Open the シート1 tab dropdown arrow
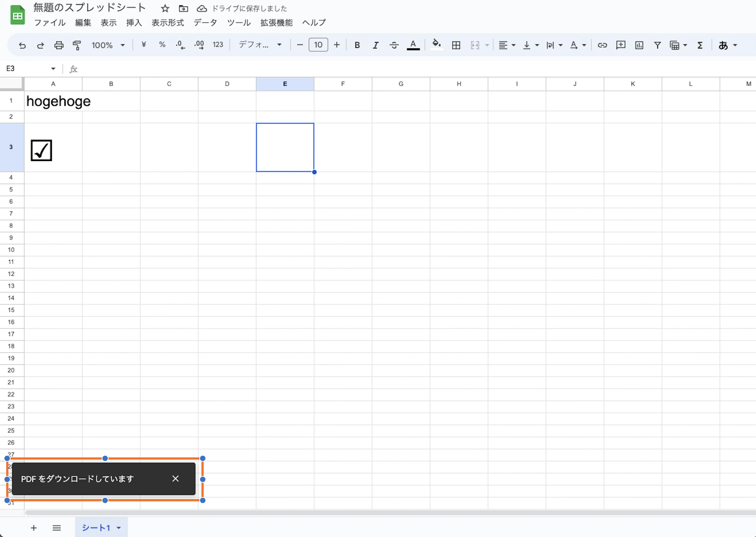The image size is (756, 537). (x=119, y=528)
